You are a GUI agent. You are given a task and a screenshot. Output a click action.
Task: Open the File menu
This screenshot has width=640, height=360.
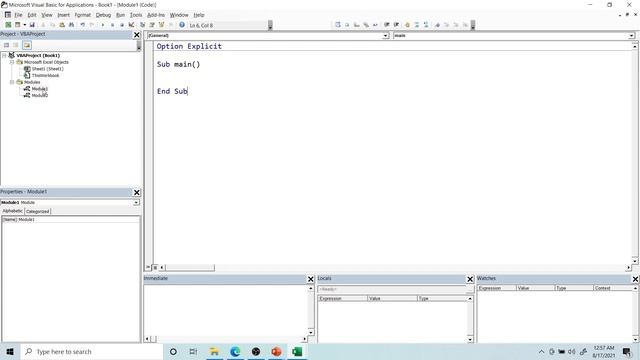pos(18,15)
